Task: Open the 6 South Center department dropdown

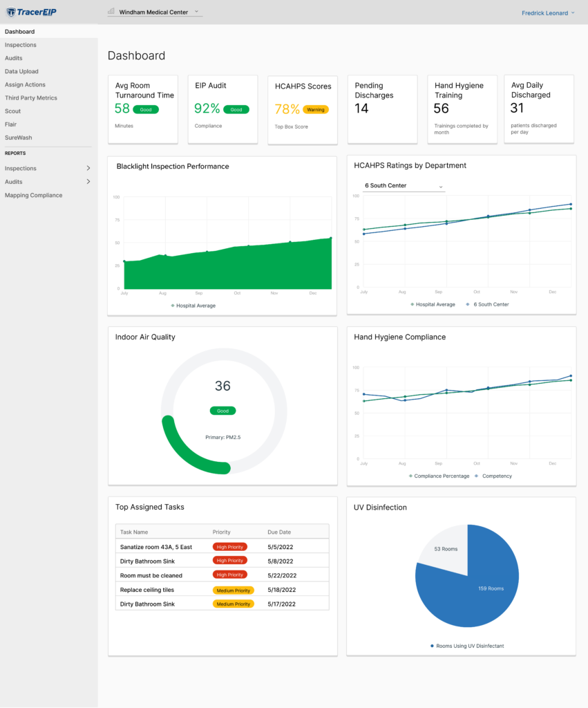Action: coord(404,186)
